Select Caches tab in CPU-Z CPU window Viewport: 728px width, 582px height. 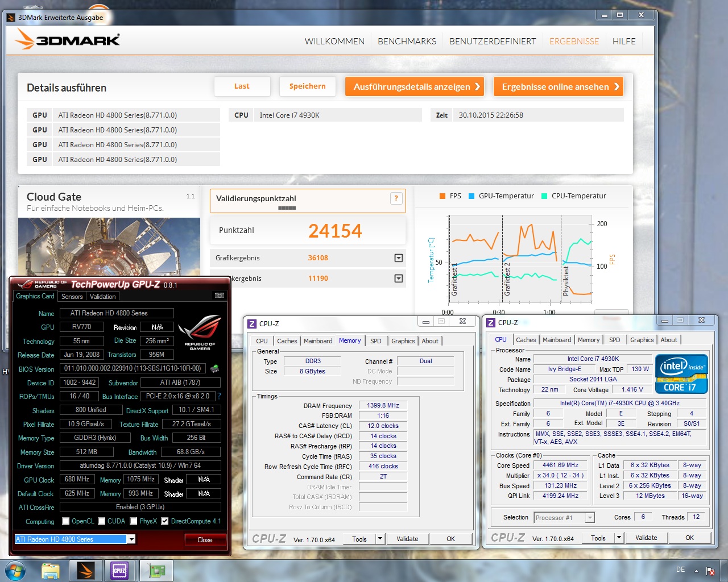526,340
